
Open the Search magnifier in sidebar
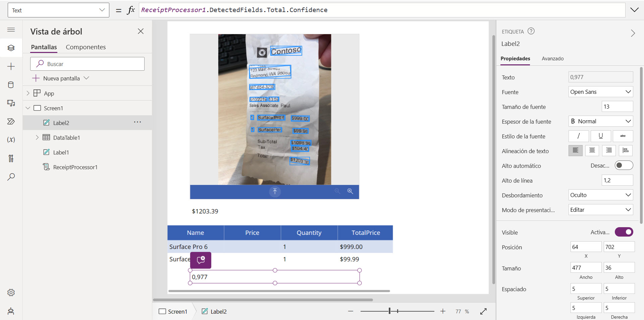(11, 177)
